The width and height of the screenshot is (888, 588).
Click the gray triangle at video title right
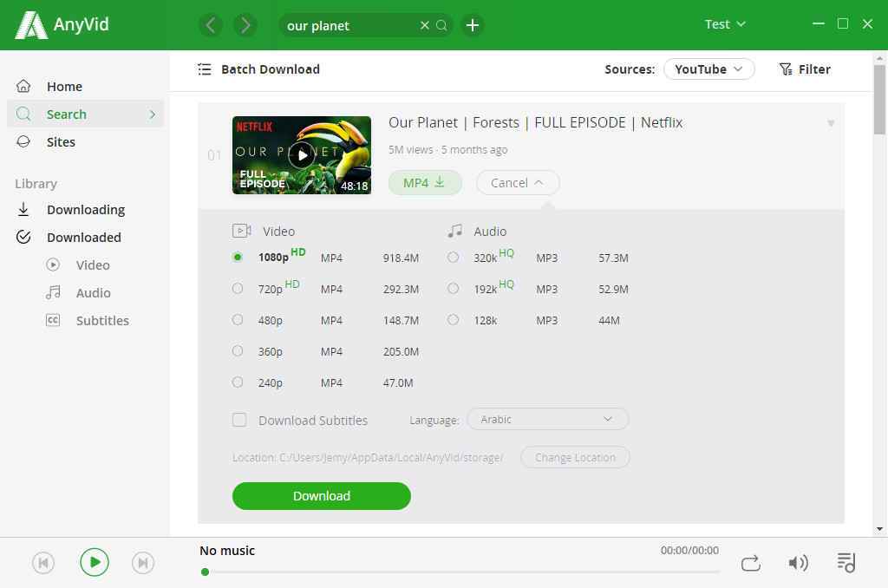[x=831, y=123]
